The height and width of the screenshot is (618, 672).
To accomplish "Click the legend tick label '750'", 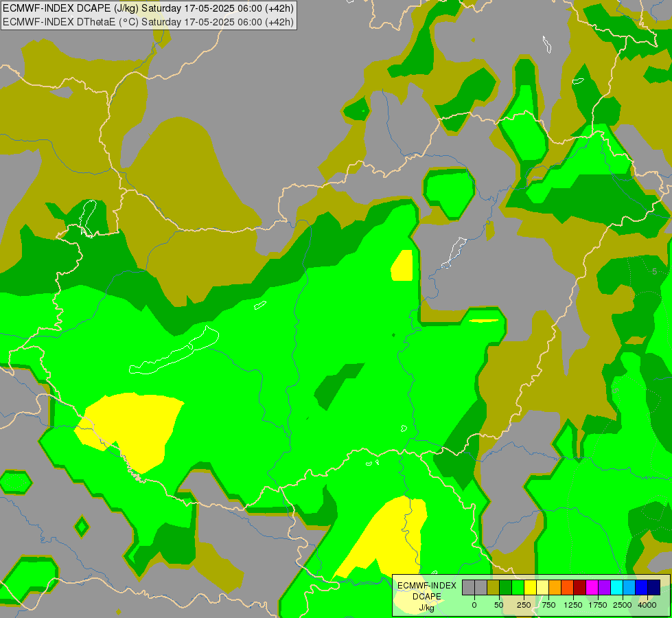I will (548, 605).
